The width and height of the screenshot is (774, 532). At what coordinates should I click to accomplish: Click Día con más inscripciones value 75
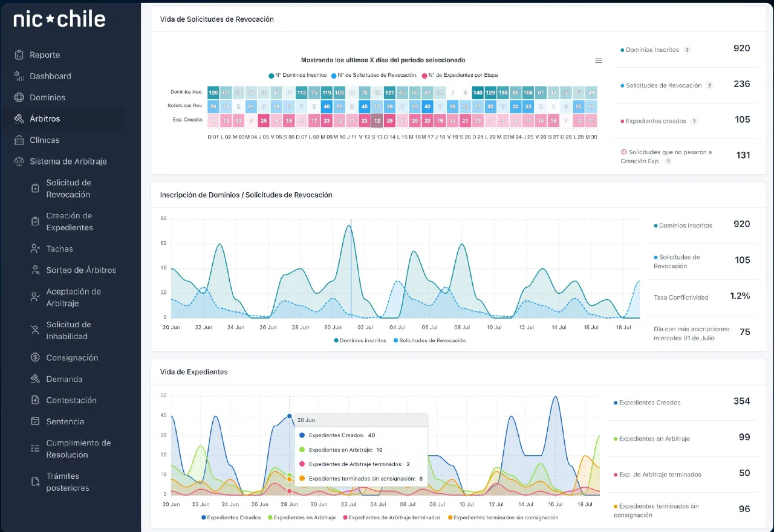745,332
